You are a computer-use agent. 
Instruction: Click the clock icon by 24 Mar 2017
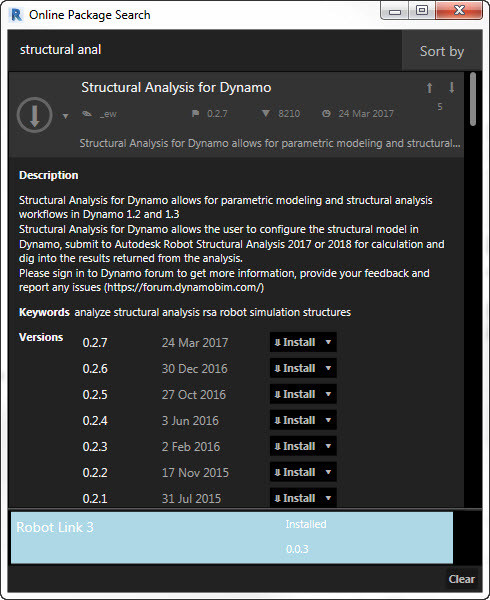(x=326, y=114)
